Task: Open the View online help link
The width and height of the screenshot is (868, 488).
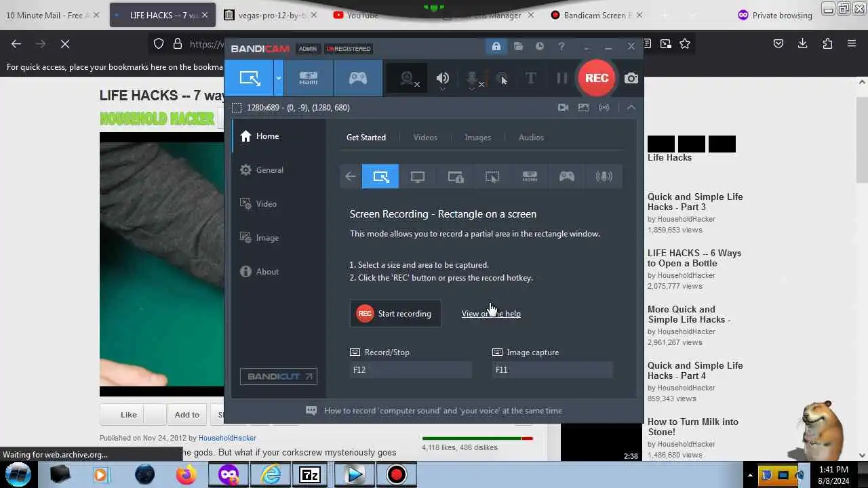Action: (x=491, y=314)
